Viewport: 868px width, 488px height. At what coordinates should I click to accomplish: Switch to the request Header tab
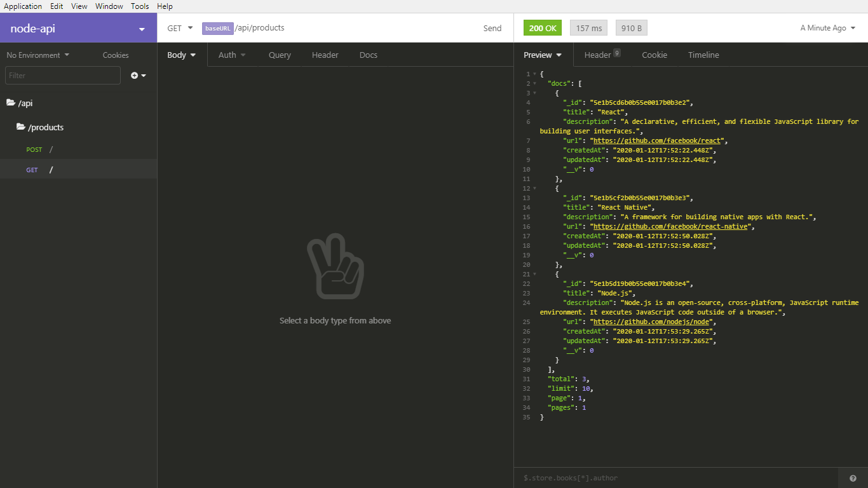pos(325,55)
